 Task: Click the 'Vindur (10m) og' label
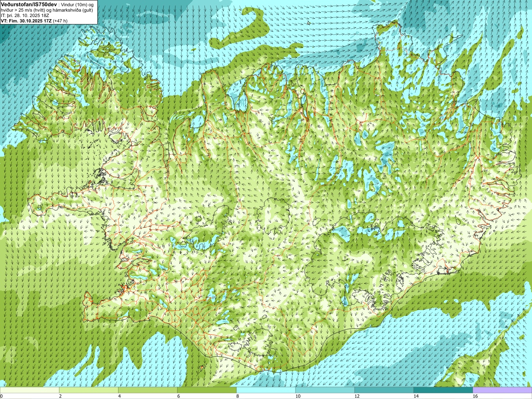click(77, 4)
